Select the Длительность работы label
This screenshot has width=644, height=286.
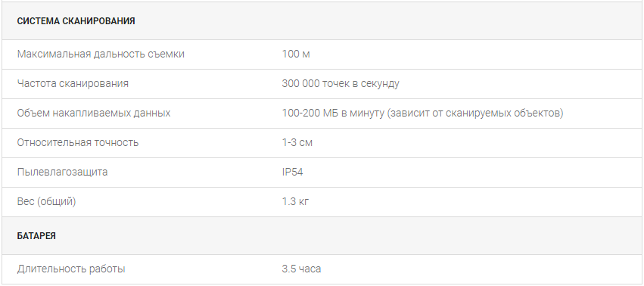tap(71, 269)
